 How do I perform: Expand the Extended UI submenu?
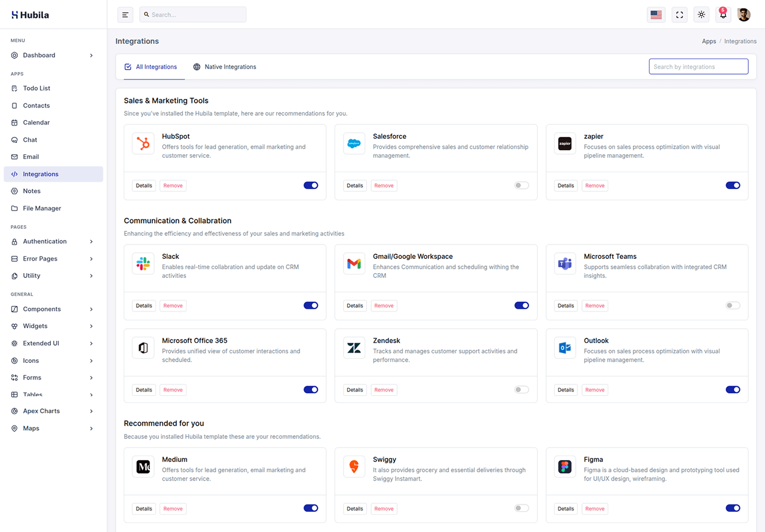pyautogui.click(x=53, y=344)
